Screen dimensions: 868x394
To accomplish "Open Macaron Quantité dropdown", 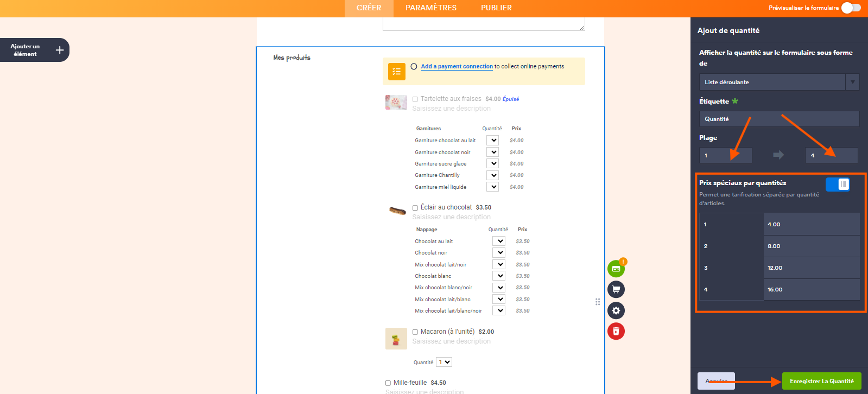I will pyautogui.click(x=445, y=362).
